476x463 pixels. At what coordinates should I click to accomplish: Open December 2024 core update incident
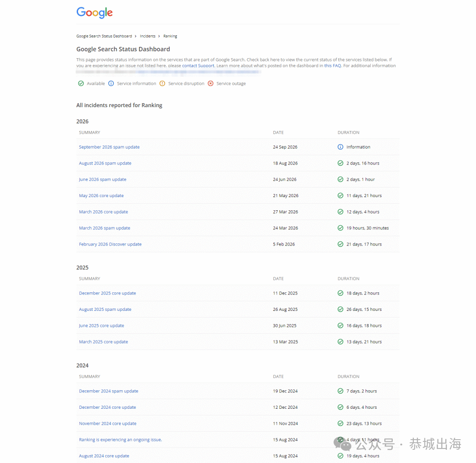click(108, 407)
